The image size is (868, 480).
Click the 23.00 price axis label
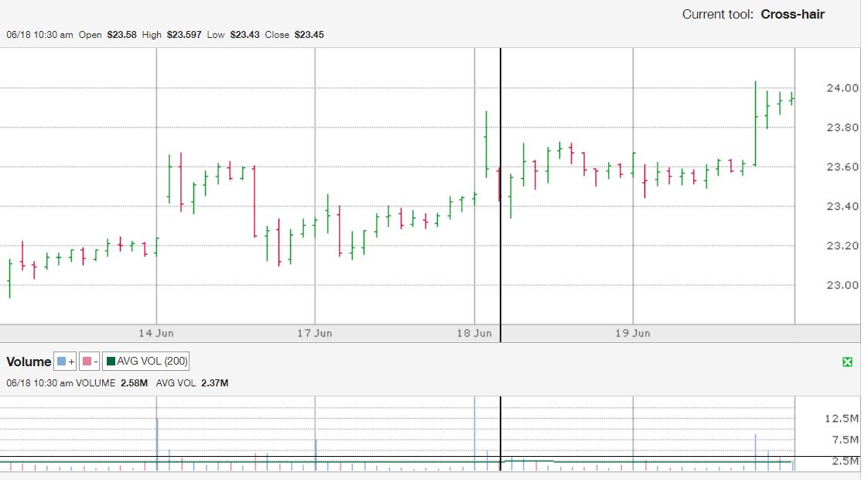point(842,285)
